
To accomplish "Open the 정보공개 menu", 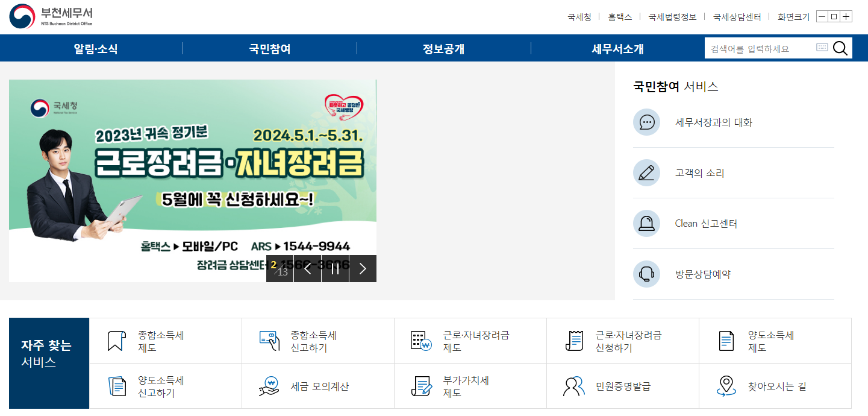I will pos(443,48).
